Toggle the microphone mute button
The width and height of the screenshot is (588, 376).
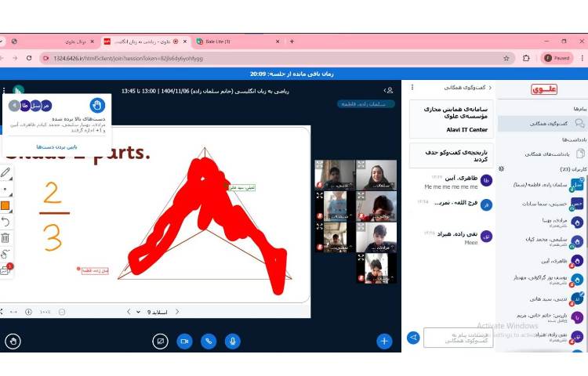click(x=233, y=341)
